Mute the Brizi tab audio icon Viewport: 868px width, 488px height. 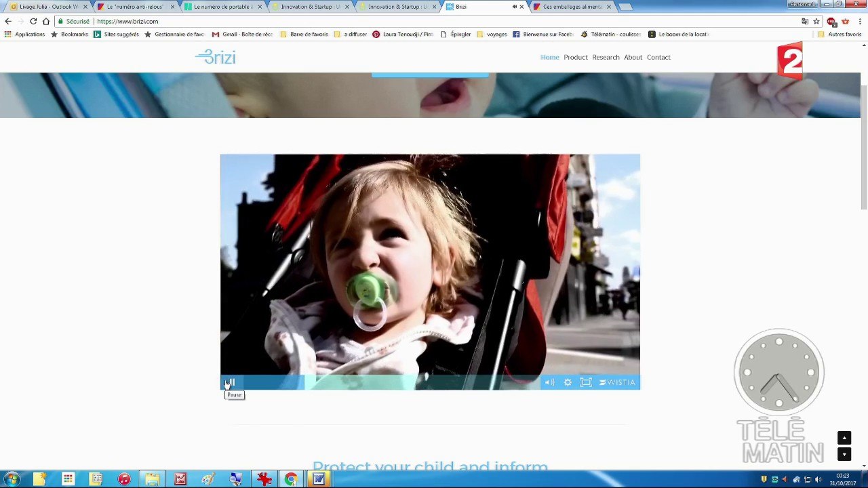(514, 7)
